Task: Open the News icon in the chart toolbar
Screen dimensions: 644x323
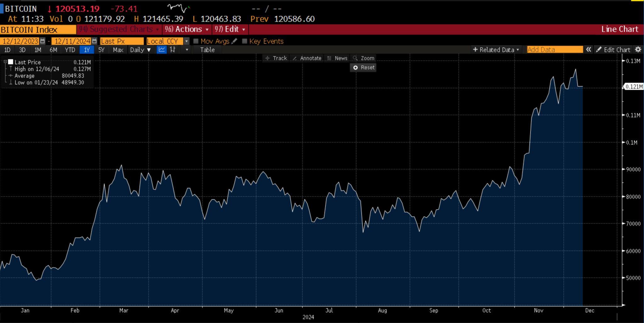Action: pos(329,58)
